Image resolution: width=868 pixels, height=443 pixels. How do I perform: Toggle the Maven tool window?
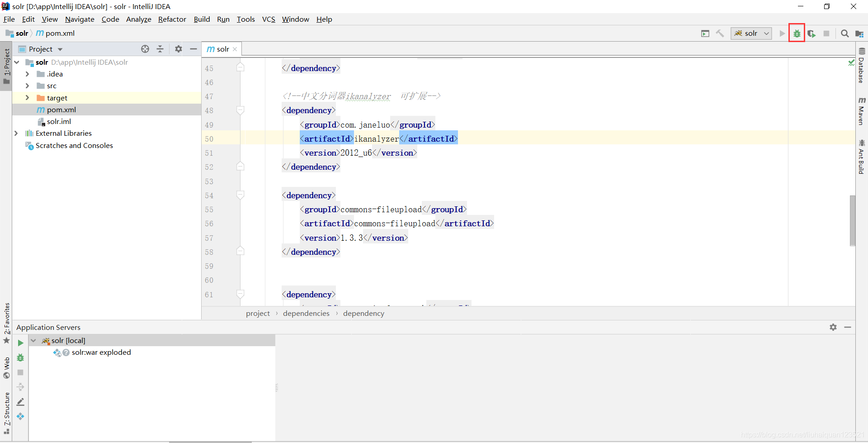(862, 111)
